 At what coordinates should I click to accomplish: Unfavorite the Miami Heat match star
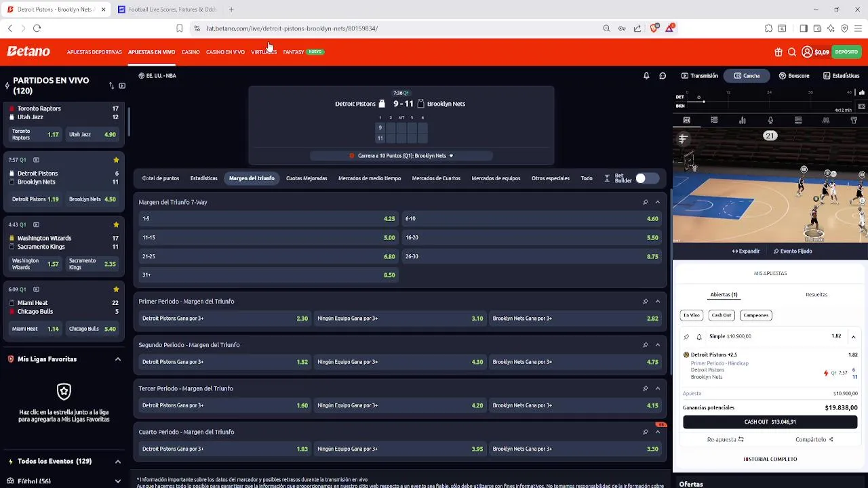(116, 289)
